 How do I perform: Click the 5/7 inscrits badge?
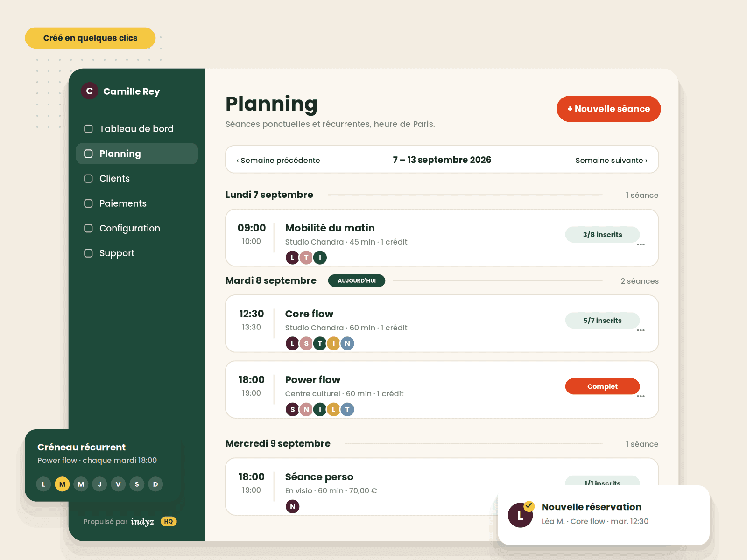[602, 321]
